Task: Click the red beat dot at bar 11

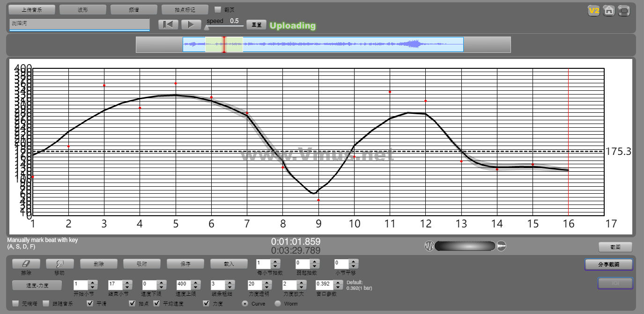Action: [x=390, y=92]
